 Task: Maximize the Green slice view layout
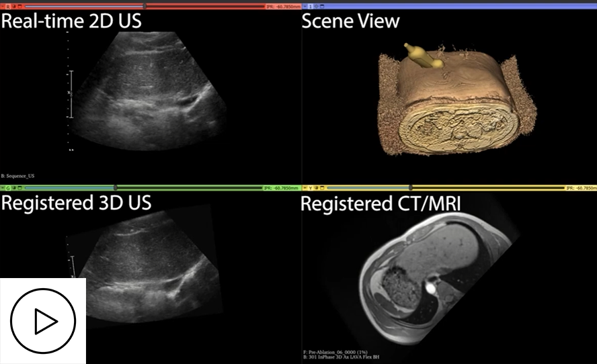point(20,188)
